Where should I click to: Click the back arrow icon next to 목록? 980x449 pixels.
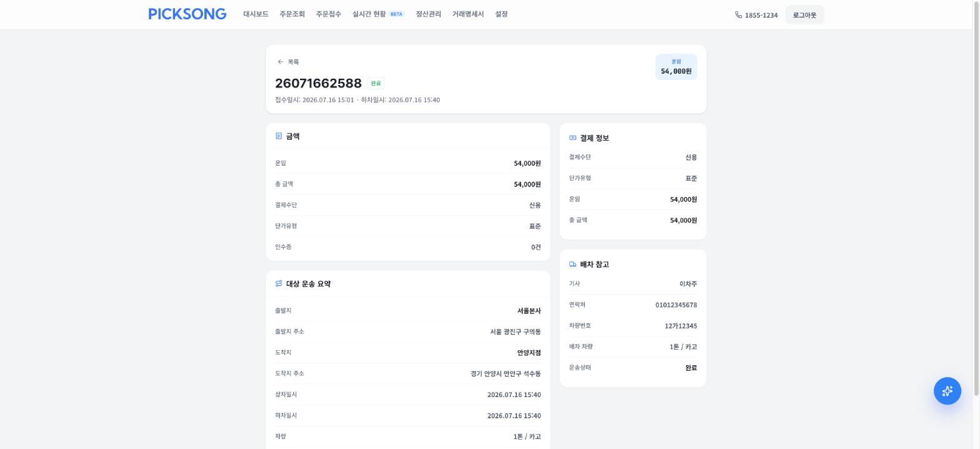pyautogui.click(x=280, y=62)
